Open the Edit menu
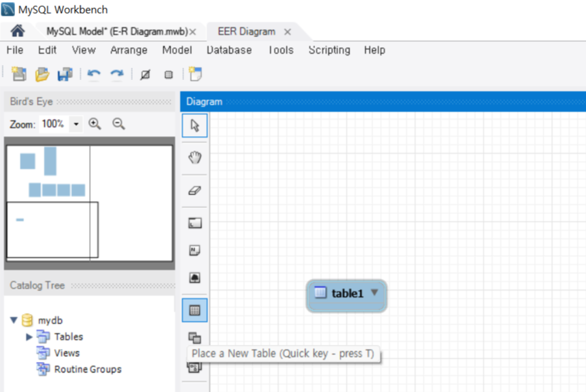This screenshot has height=392, width=586. 47,50
